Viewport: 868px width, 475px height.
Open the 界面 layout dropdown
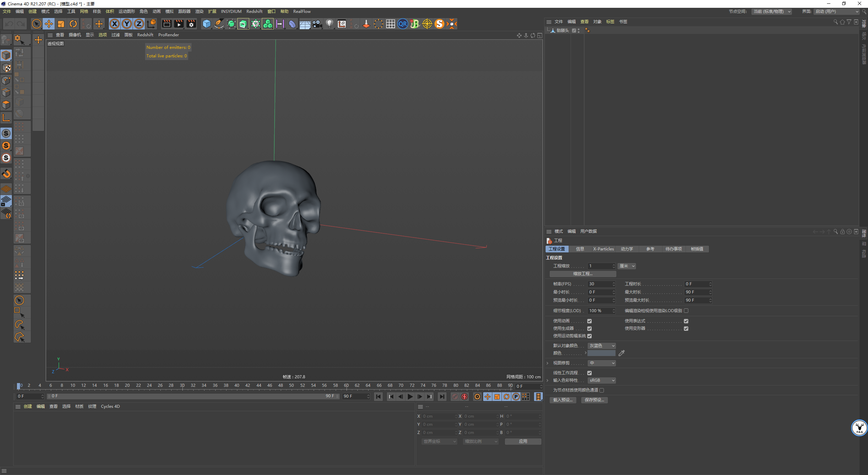[x=836, y=12]
